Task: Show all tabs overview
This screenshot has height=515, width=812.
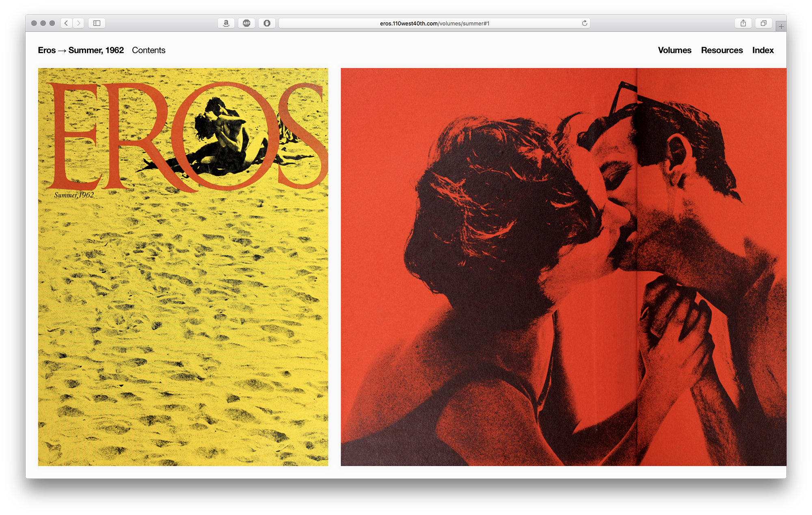Action: (763, 23)
